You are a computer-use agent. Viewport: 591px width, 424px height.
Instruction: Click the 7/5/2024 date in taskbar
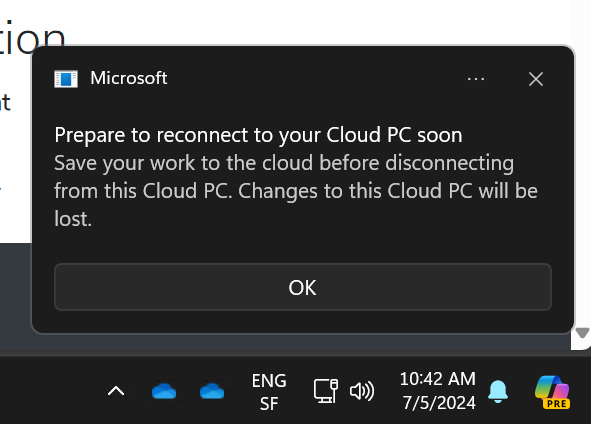pos(439,403)
